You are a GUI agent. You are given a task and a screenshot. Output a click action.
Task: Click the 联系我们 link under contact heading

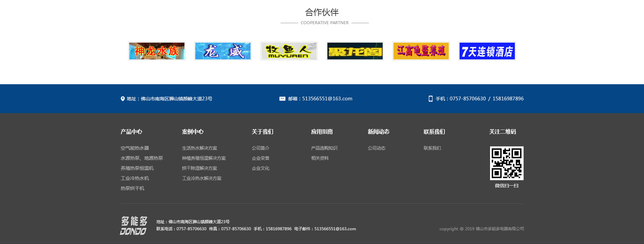pyautogui.click(x=432, y=148)
